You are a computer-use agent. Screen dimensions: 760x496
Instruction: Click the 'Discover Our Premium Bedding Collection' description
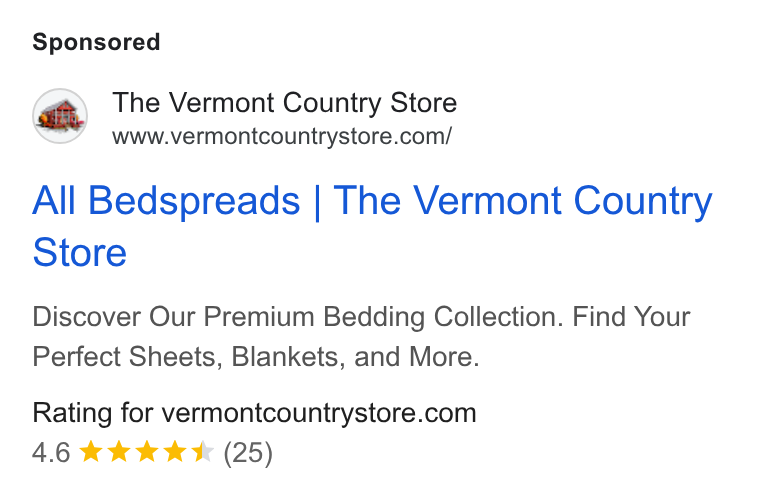coord(298,317)
